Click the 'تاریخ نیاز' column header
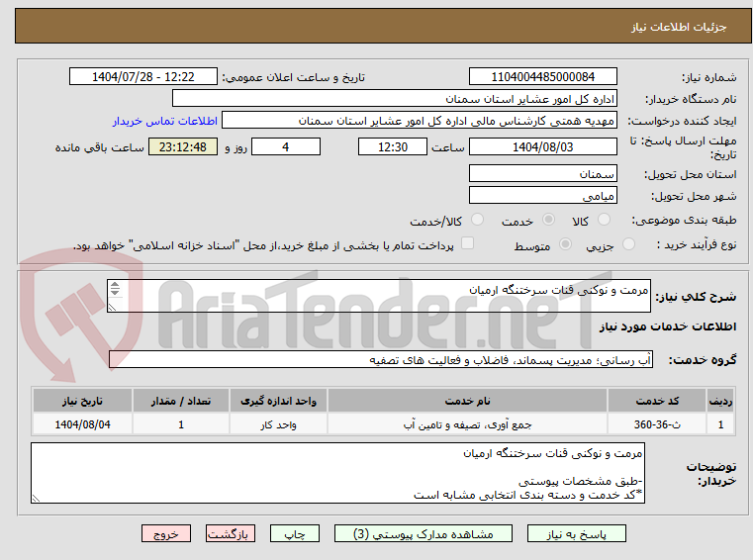 click(x=82, y=401)
